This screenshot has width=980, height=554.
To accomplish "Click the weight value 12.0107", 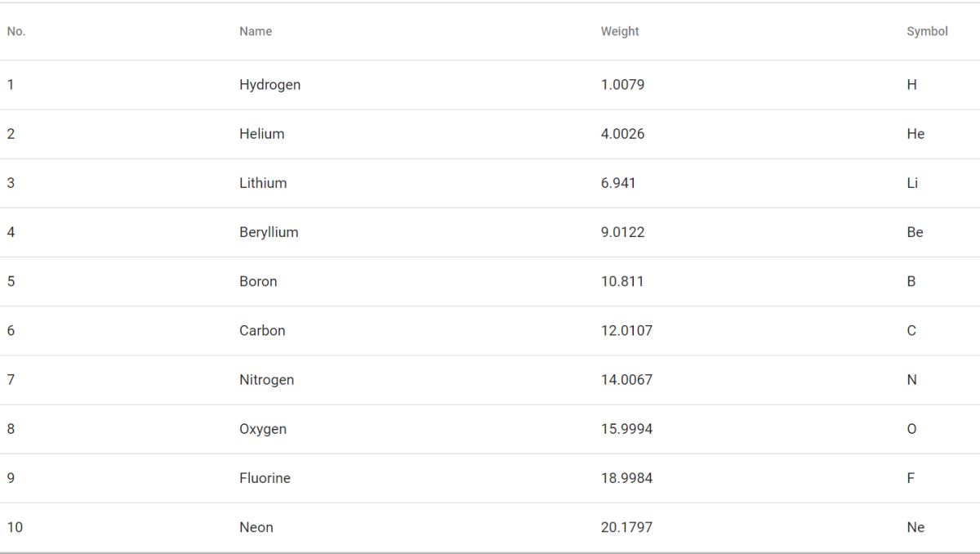I will 626,331.
